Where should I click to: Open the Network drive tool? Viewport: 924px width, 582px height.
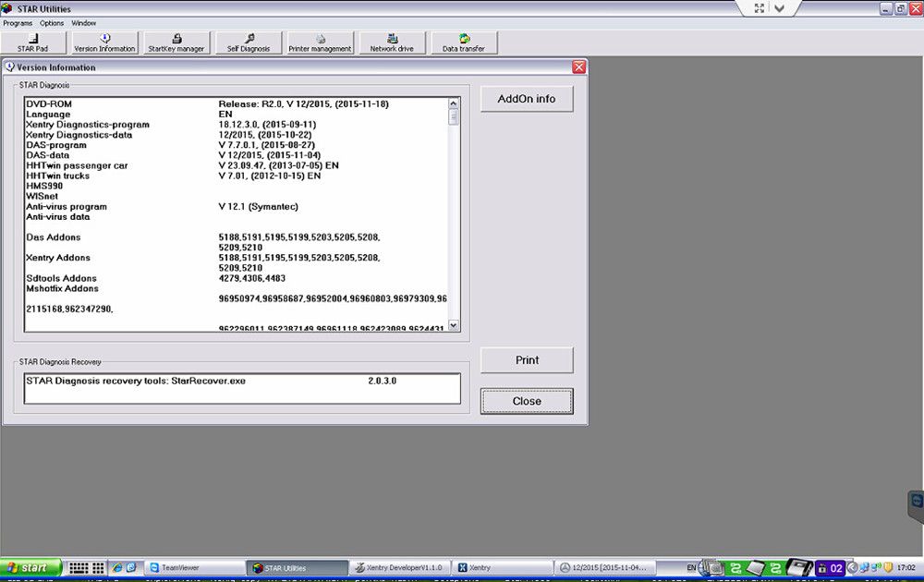click(x=392, y=43)
